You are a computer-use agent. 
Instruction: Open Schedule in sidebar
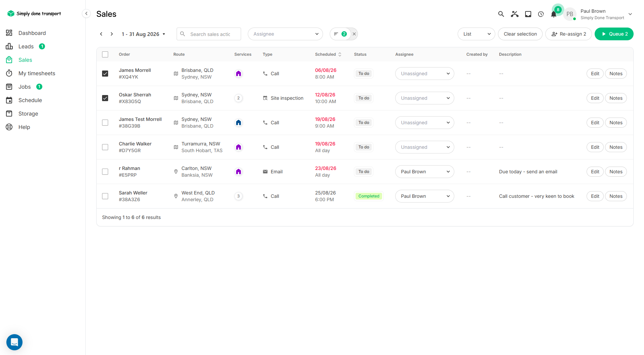click(30, 100)
